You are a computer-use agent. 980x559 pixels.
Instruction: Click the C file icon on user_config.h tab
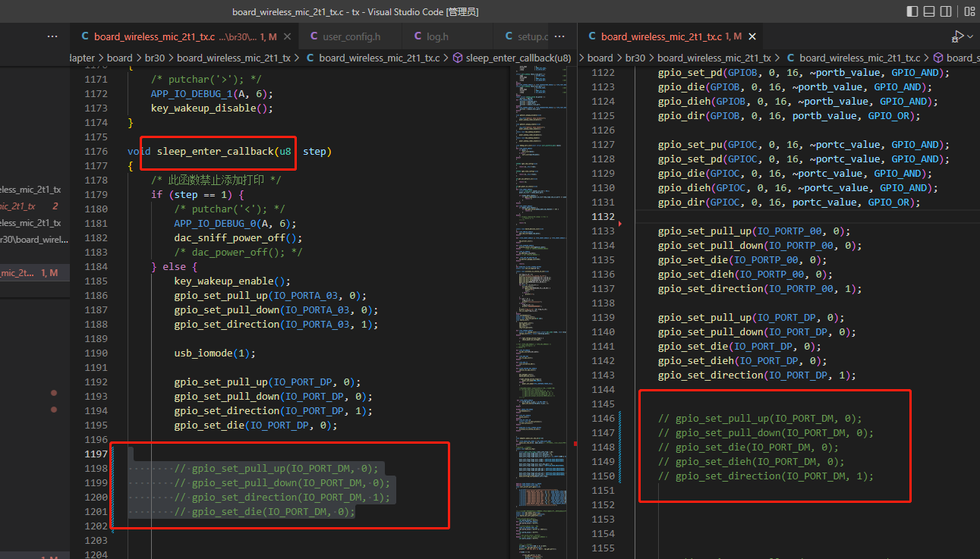(x=314, y=36)
